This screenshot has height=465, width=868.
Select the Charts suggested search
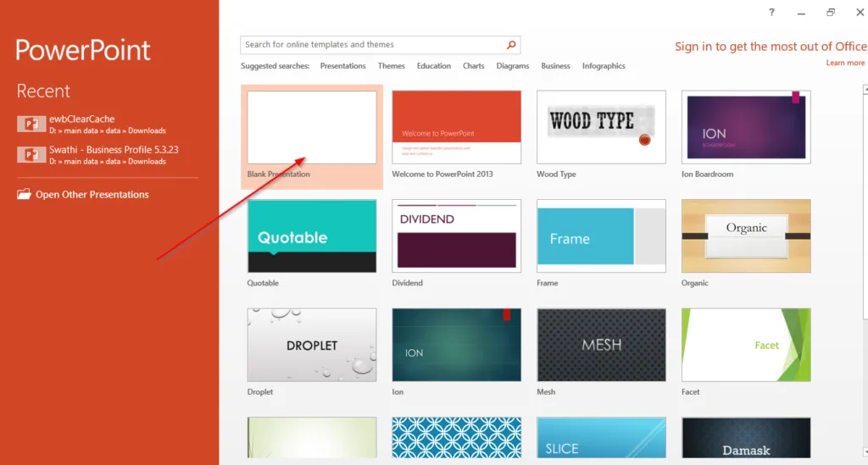coord(473,66)
